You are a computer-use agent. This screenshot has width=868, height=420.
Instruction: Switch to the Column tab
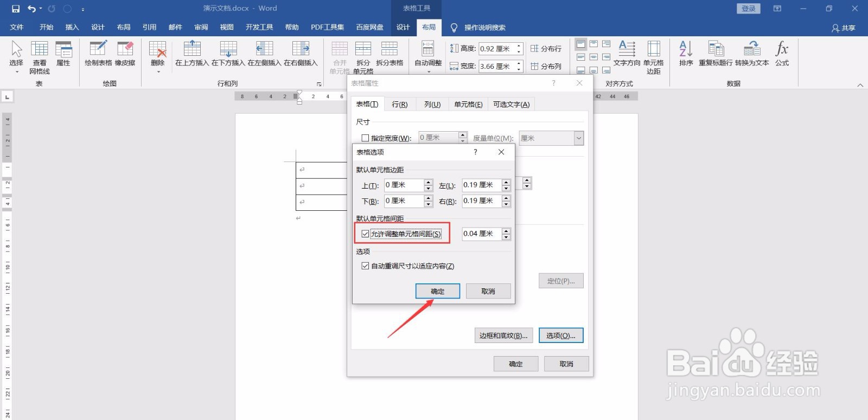[432, 105]
